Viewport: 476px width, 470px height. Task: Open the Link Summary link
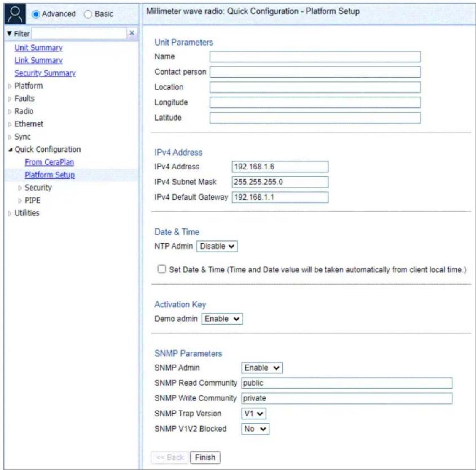tap(38, 60)
